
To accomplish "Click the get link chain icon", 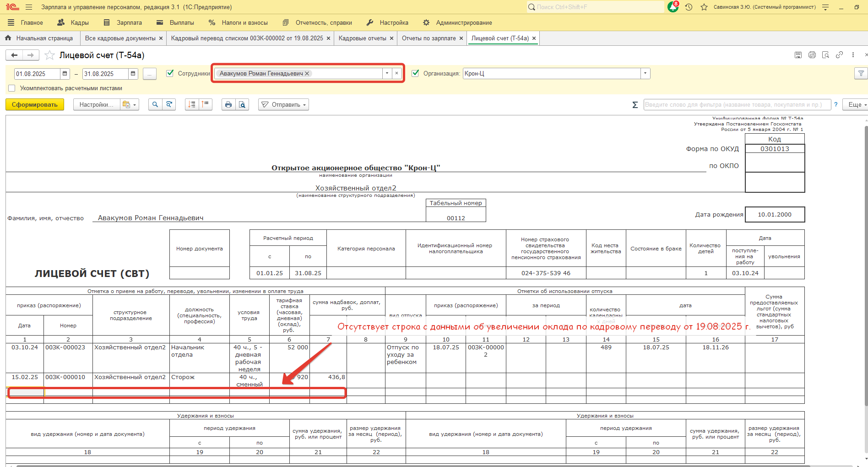I will point(839,55).
